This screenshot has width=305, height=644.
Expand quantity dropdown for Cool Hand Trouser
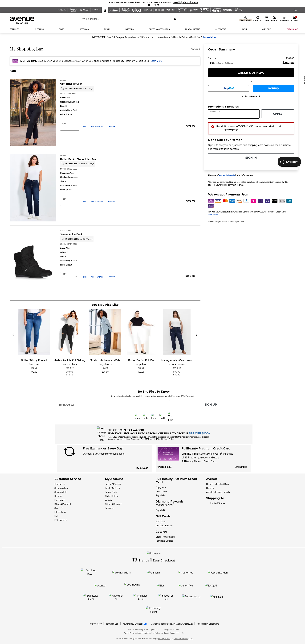(70, 126)
